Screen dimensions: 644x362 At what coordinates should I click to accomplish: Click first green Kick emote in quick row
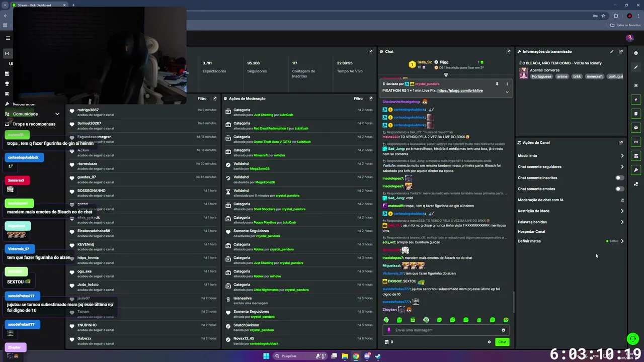(386, 320)
